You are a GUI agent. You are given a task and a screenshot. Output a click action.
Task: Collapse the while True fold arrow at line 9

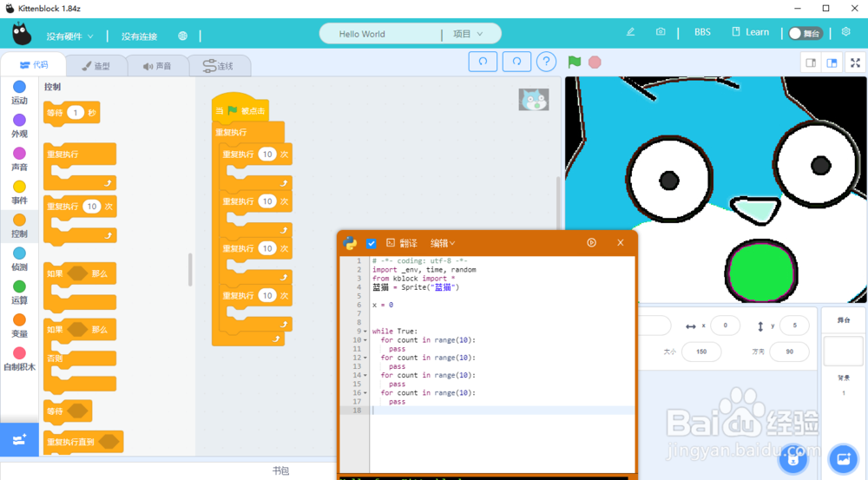pos(365,331)
